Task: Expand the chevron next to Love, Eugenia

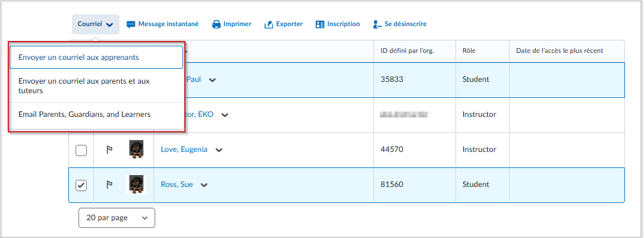Action: (219, 150)
